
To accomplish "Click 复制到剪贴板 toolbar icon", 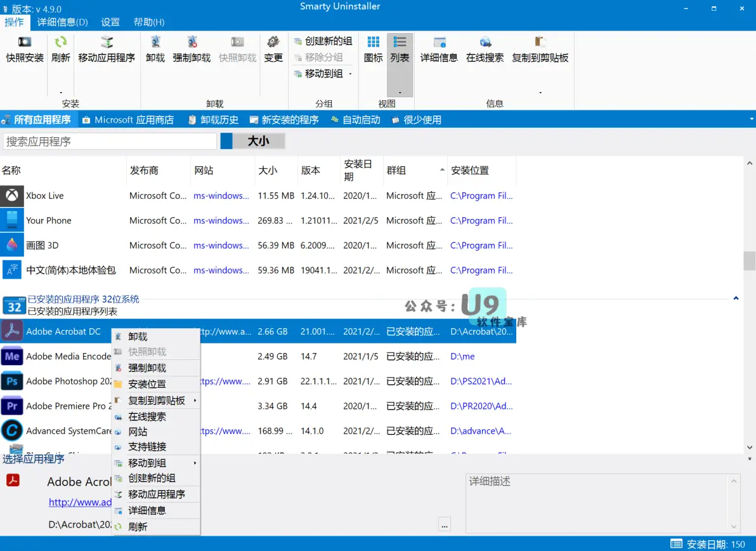I will tap(540, 42).
